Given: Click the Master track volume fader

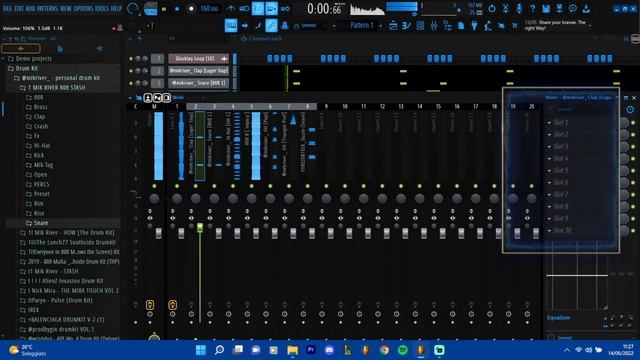Looking at the screenshot, I should click(x=158, y=233).
